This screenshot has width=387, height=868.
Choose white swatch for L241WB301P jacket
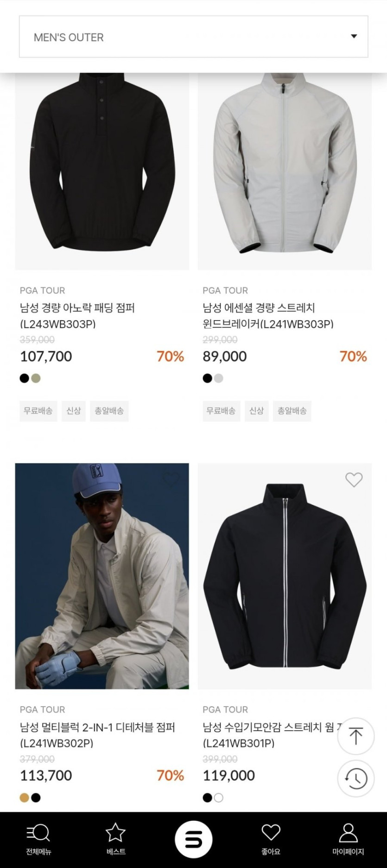[219, 797]
